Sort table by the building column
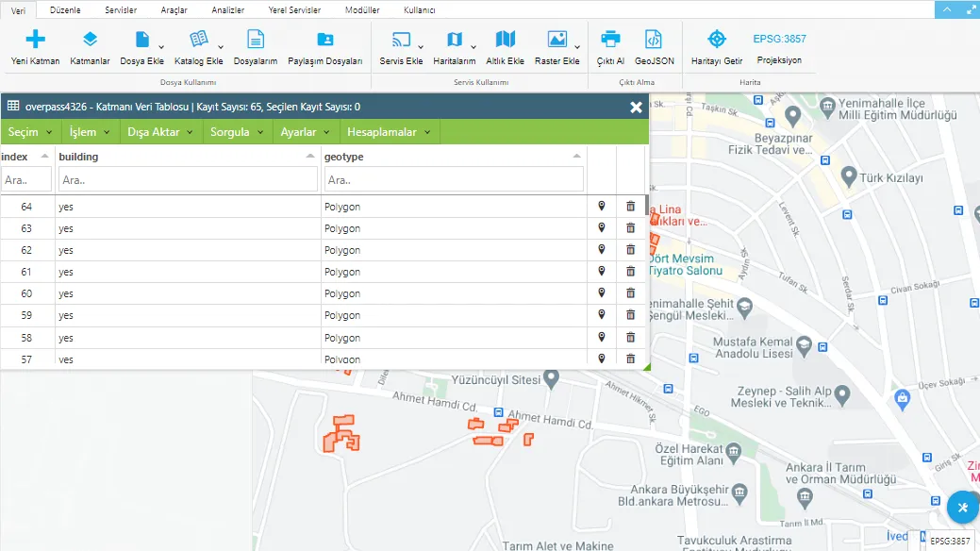Screen dimensions: 980x551 [x=187, y=157]
